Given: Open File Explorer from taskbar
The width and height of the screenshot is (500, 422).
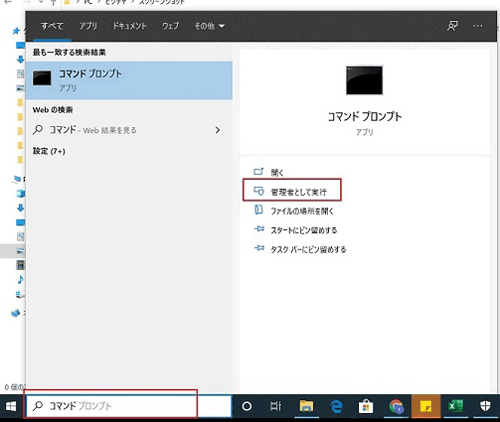Looking at the screenshot, I should 306,406.
